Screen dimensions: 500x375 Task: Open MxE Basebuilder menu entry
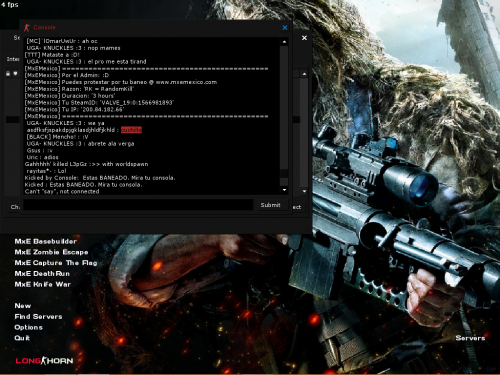pyautogui.click(x=46, y=241)
